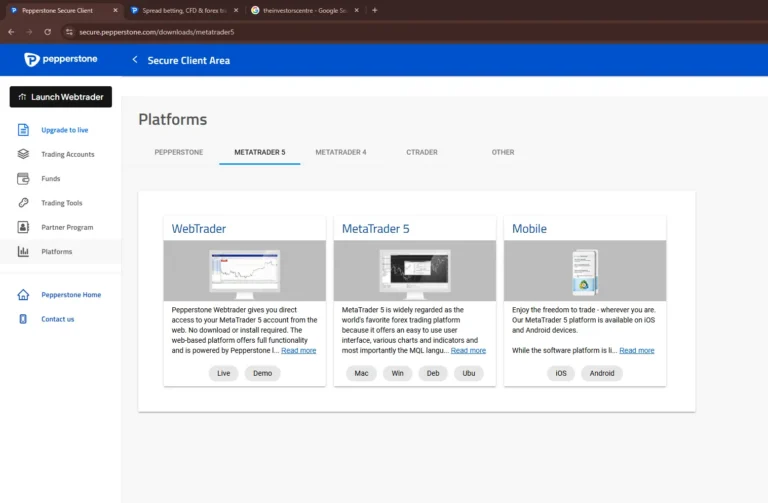Click the WebTrader platform preview thumbnail

[x=244, y=271]
